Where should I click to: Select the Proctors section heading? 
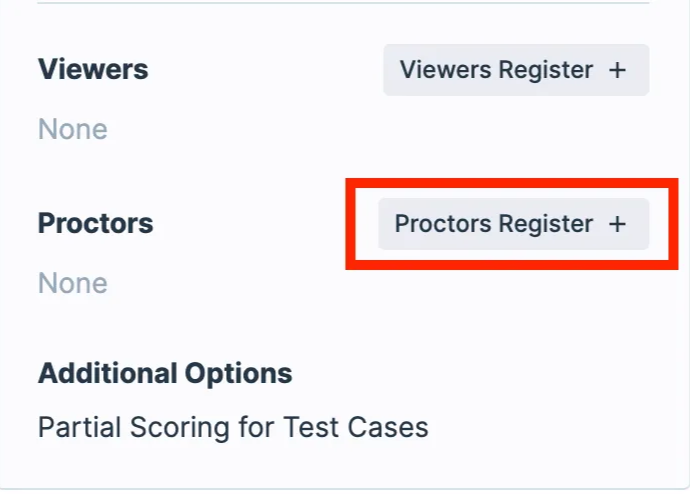tap(95, 223)
